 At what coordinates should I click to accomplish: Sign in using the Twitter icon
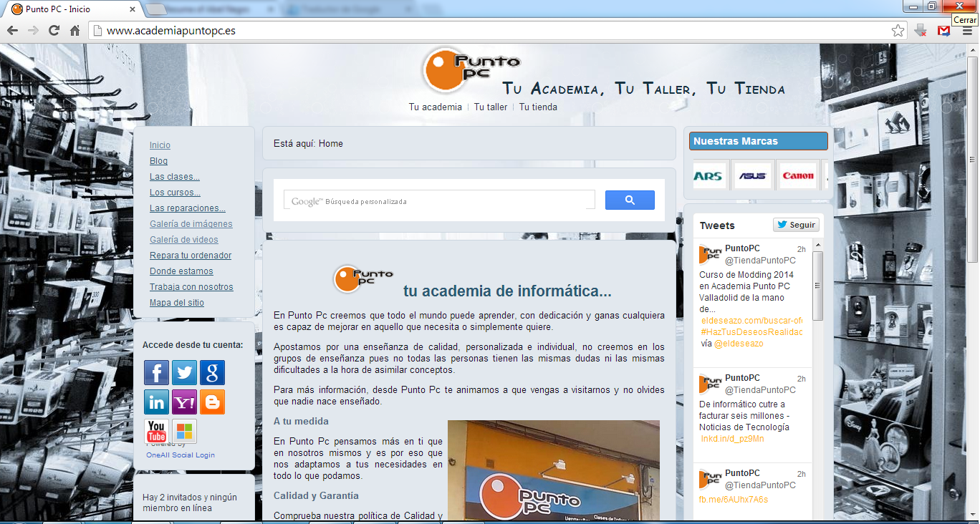pyautogui.click(x=184, y=373)
